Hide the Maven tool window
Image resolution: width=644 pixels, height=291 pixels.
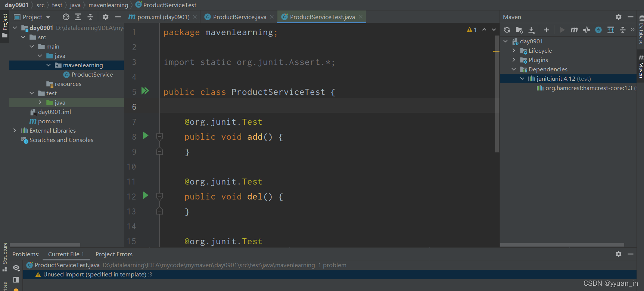pyautogui.click(x=631, y=17)
